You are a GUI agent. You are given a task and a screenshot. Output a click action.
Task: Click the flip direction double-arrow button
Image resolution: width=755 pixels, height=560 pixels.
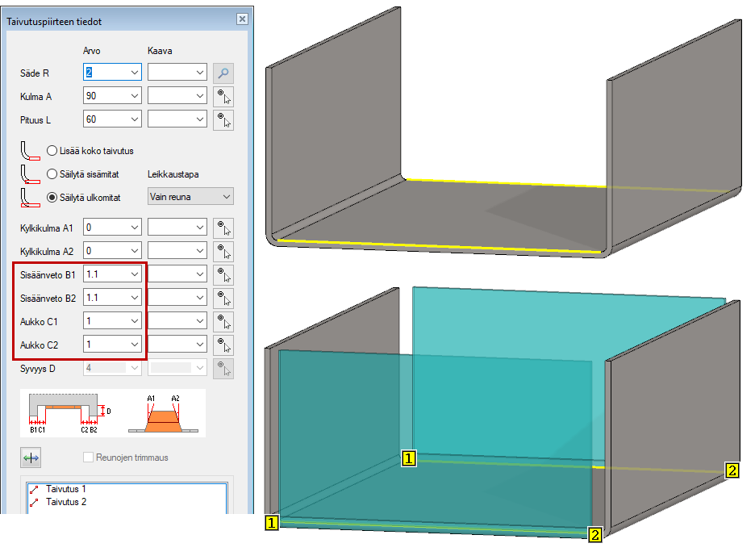click(x=30, y=458)
